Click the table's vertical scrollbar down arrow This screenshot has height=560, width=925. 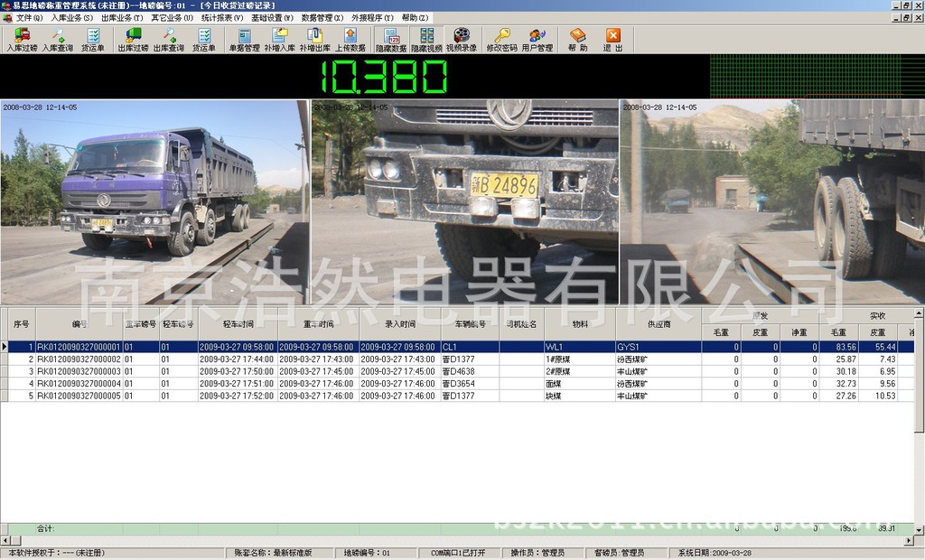click(x=919, y=529)
